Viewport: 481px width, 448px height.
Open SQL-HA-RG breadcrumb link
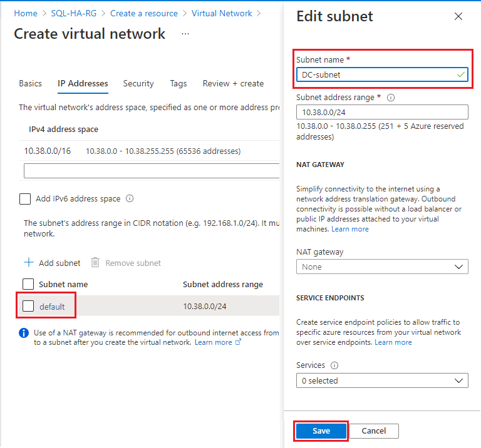coord(74,14)
